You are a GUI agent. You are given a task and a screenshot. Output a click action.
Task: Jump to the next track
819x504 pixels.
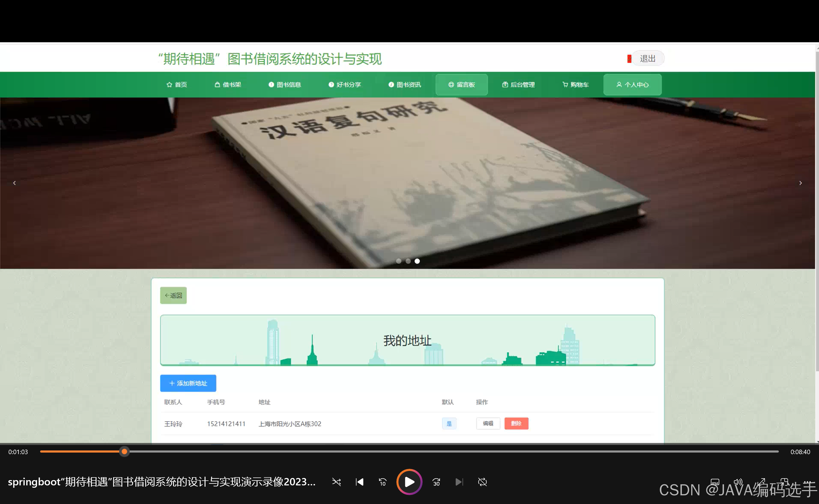tap(459, 482)
